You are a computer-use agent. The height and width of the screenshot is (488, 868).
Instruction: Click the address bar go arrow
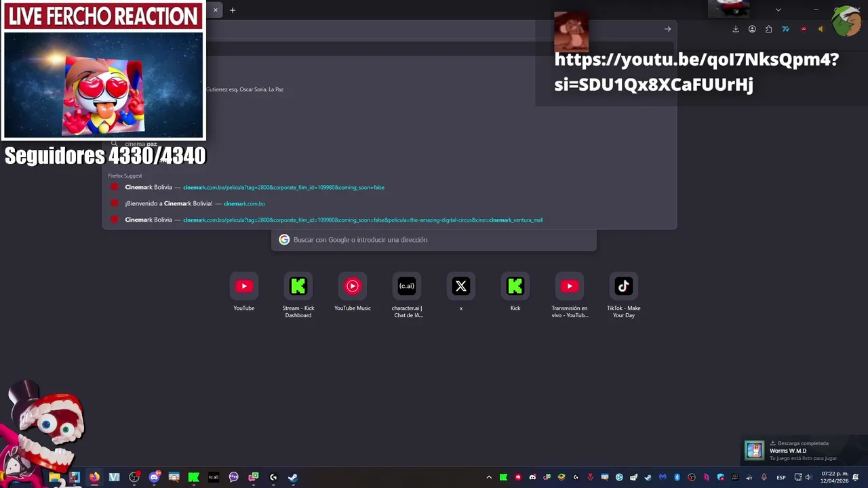pyautogui.click(x=667, y=29)
